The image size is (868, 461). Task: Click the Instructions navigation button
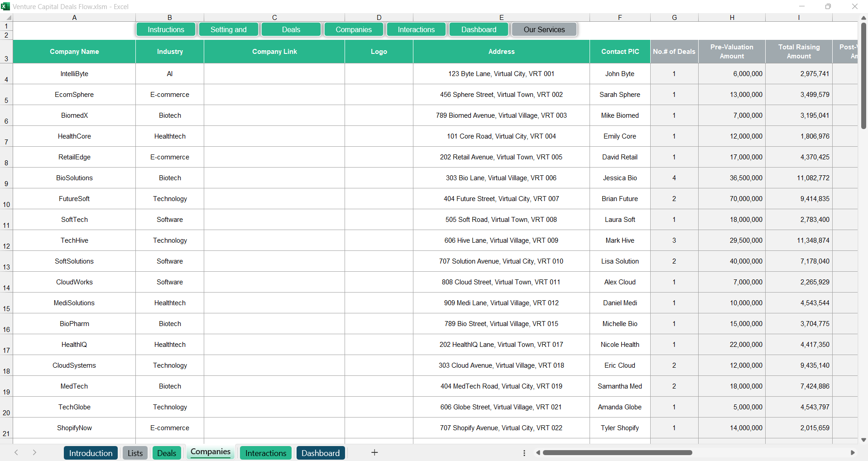[165, 29]
